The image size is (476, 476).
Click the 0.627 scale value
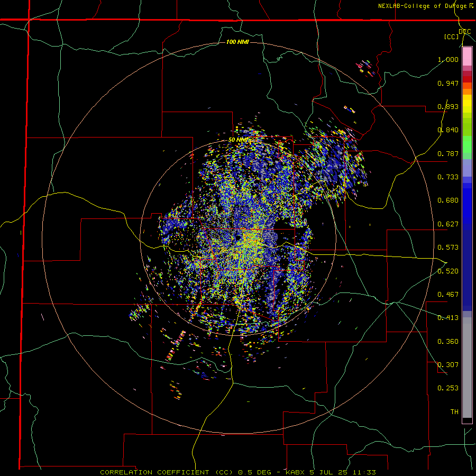(448, 224)
